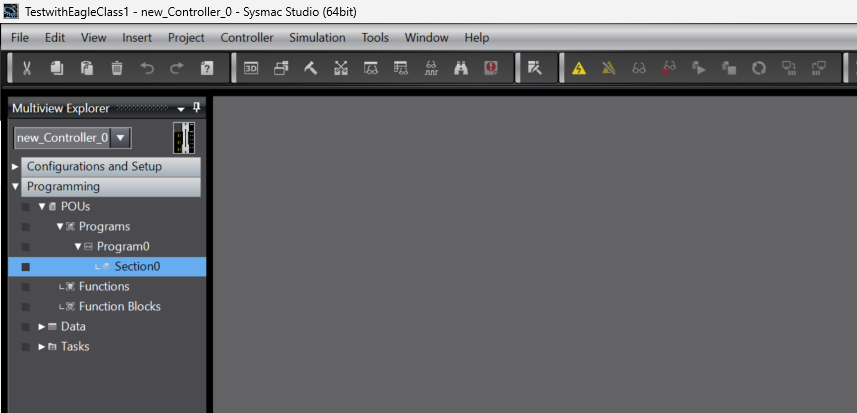Click the transfer to controller monitors icon

789,68
